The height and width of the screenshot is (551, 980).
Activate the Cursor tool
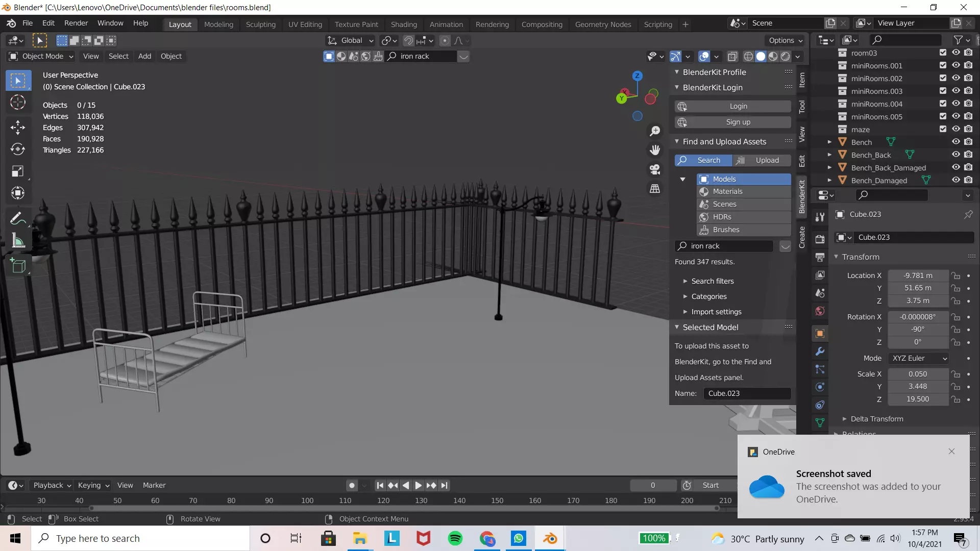(18, 103)
